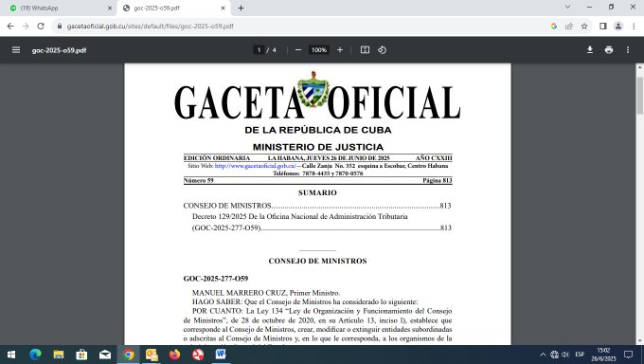Click the Número 59 text
644x364 pixels.
coord(198,180)
